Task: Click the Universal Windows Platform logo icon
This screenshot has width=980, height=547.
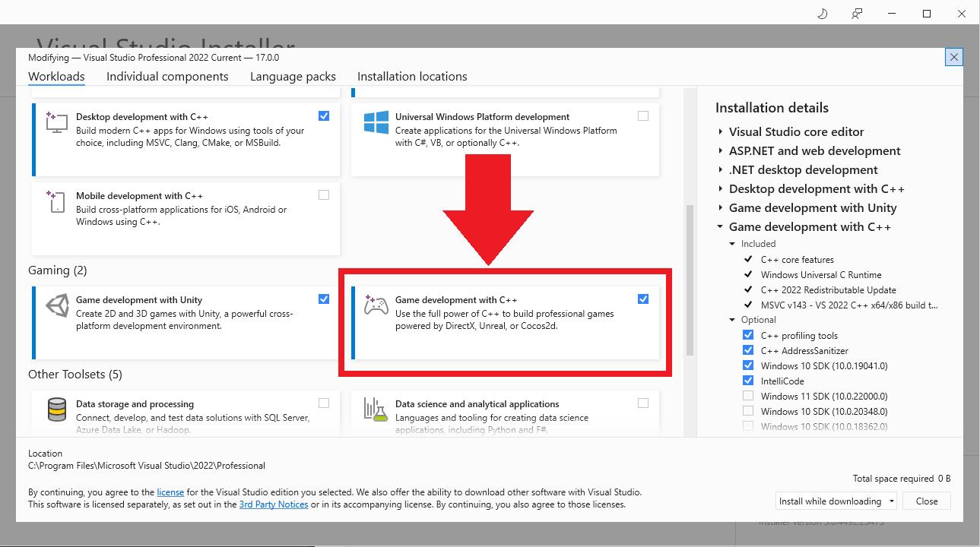Action: [376, 124]
